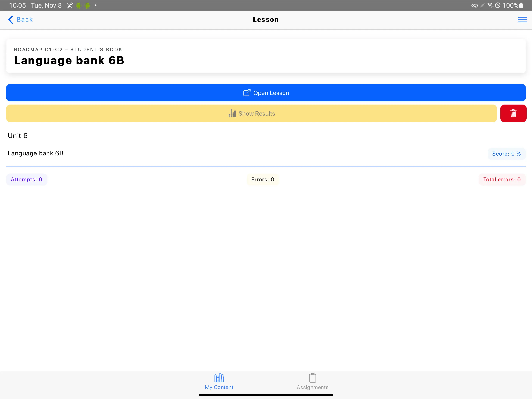Delete lesson with red trash button

click(x=513, y=113)
